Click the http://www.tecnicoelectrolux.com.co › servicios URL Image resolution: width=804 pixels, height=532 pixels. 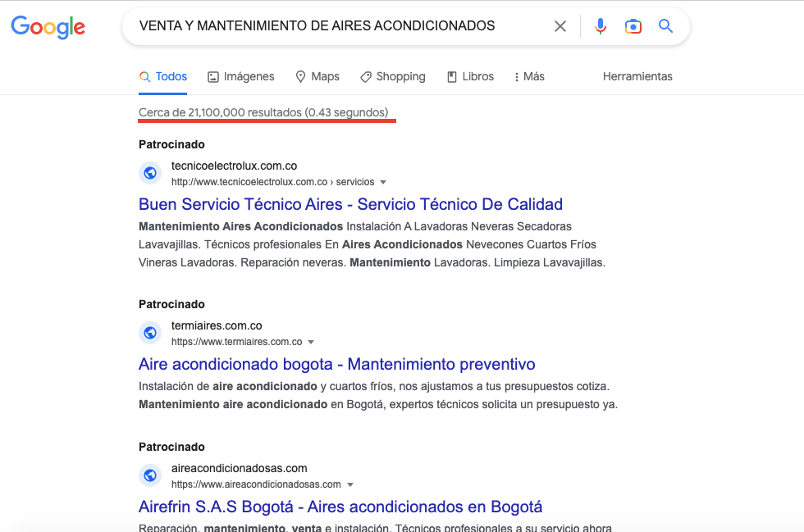272,182
